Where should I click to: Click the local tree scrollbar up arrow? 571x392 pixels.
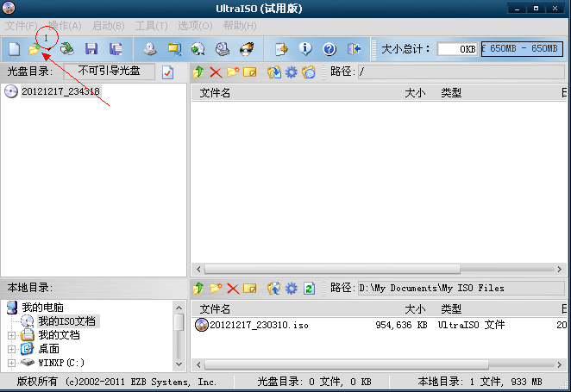coord(179,308)
